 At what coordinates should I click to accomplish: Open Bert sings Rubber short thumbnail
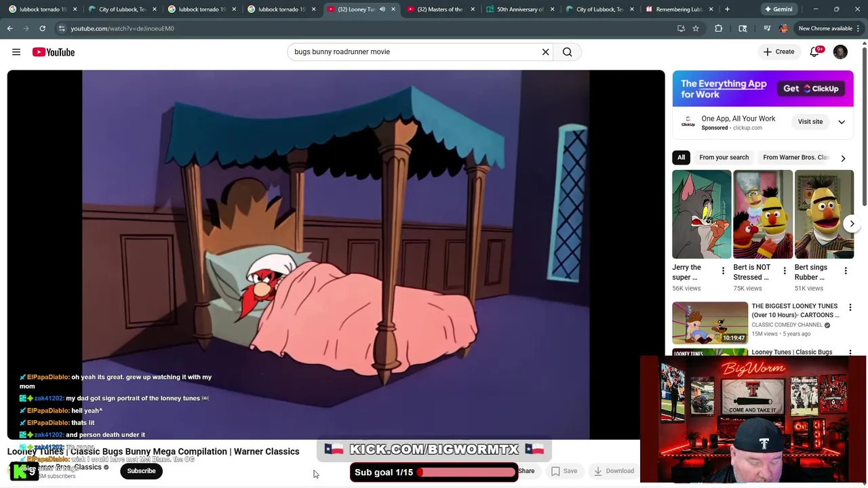coord(824,214)
